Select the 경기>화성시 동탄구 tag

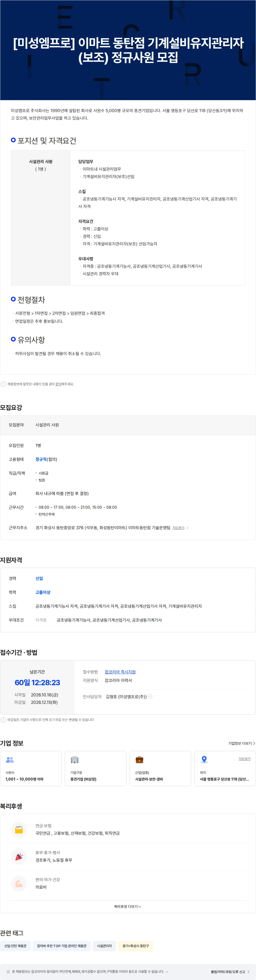(x=135, y=946)
